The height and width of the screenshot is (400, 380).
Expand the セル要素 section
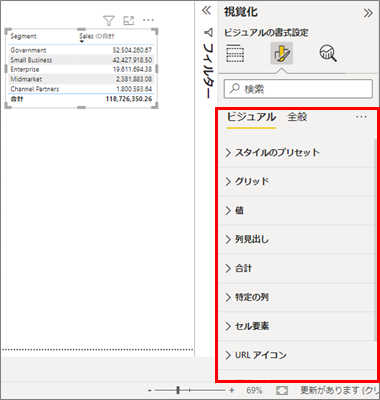297,326
